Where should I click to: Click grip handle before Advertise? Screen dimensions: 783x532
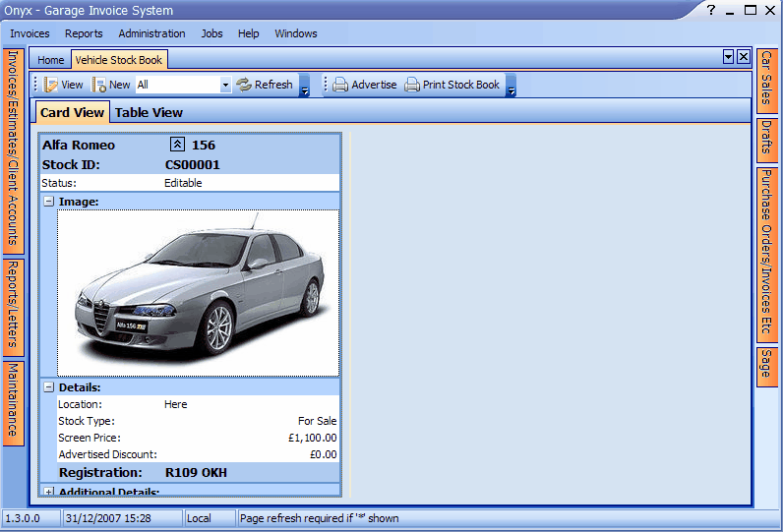point(326,85)
